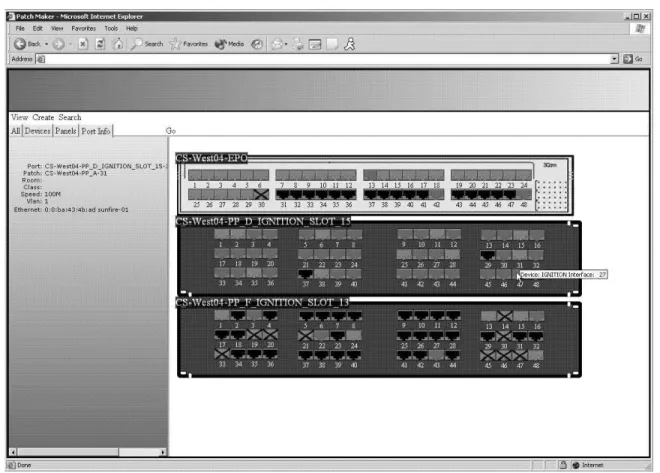Click the left pane horizontal scrollbar right arrow
This screenshot has height=473, width=660.
163,452
